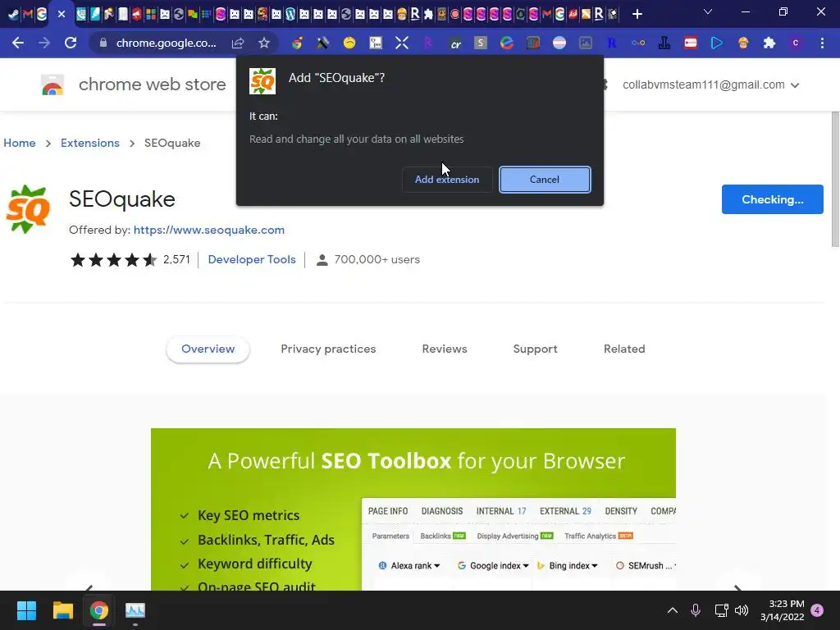The height and width of the screenshot is (630, 840).
Task: Open the volume speaker tray icon
Action: 742,610
